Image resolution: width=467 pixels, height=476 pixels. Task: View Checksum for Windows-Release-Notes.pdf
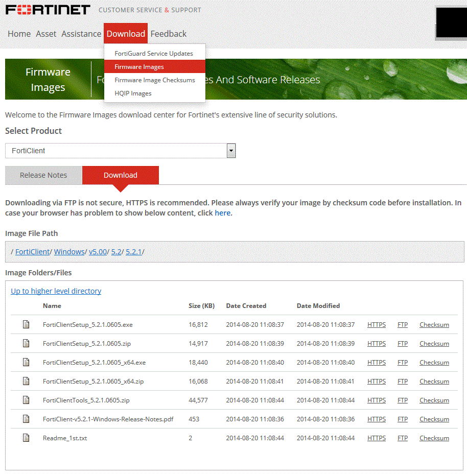[x=434, y=419]
